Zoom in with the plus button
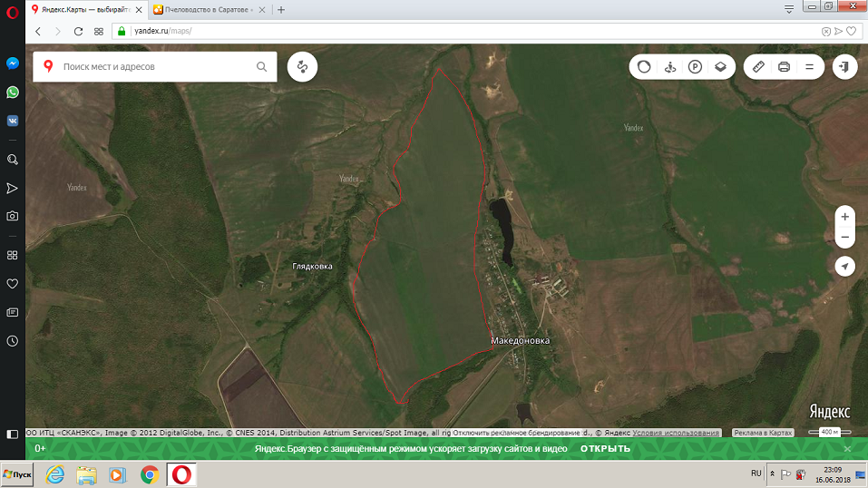868x488 pixels. point(844,217)
